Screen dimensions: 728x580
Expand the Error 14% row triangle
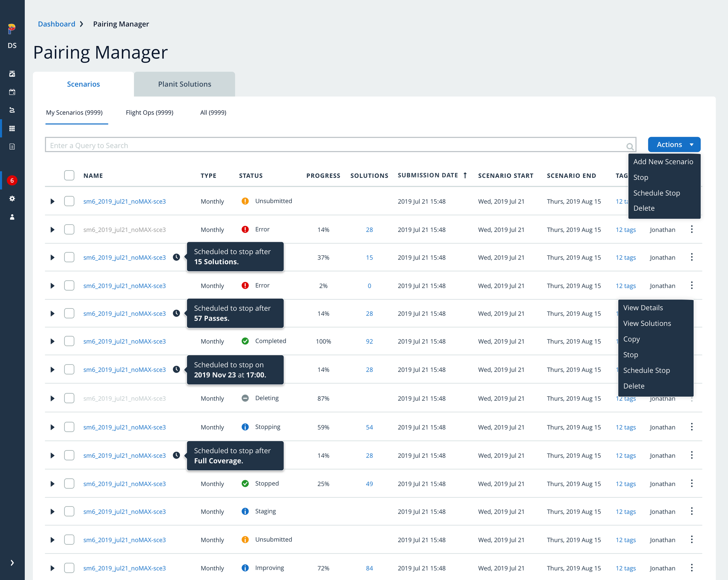(52, 229)
